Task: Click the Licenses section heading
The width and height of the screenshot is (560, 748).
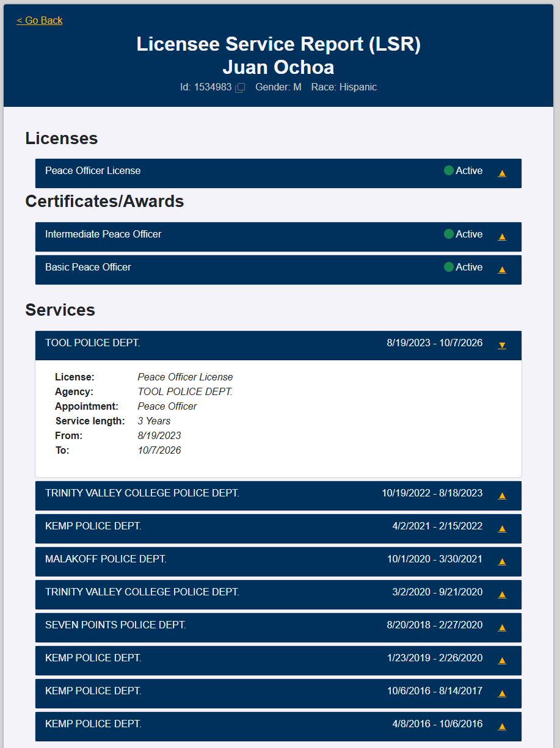Action: (62, 139)
